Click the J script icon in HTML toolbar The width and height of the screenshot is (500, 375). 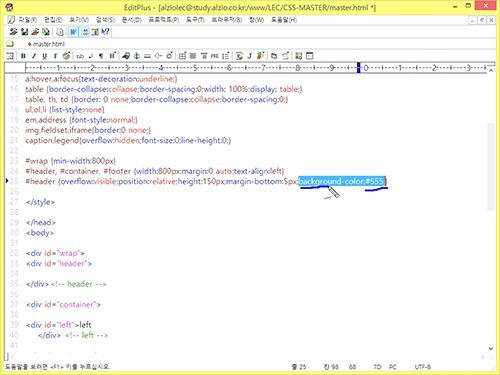249,56
